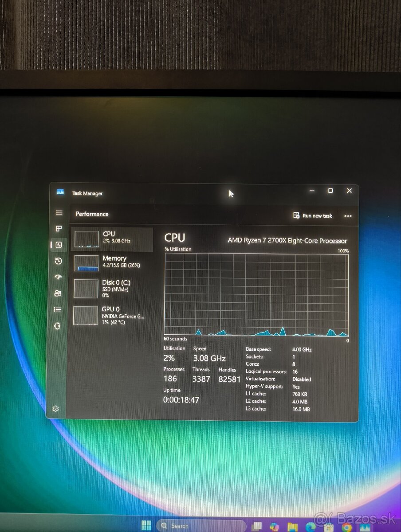Screen dimensions: 401x532
Task: Select the Performance page icon
Action: point(59,245)
